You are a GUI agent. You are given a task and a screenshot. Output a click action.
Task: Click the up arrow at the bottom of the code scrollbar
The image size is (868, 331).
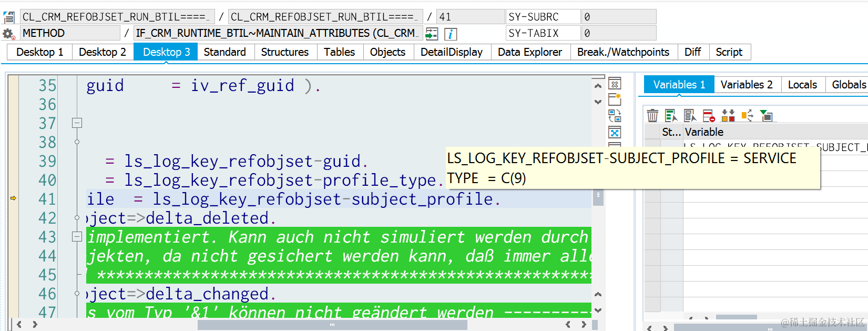click(x=598, y=294)
